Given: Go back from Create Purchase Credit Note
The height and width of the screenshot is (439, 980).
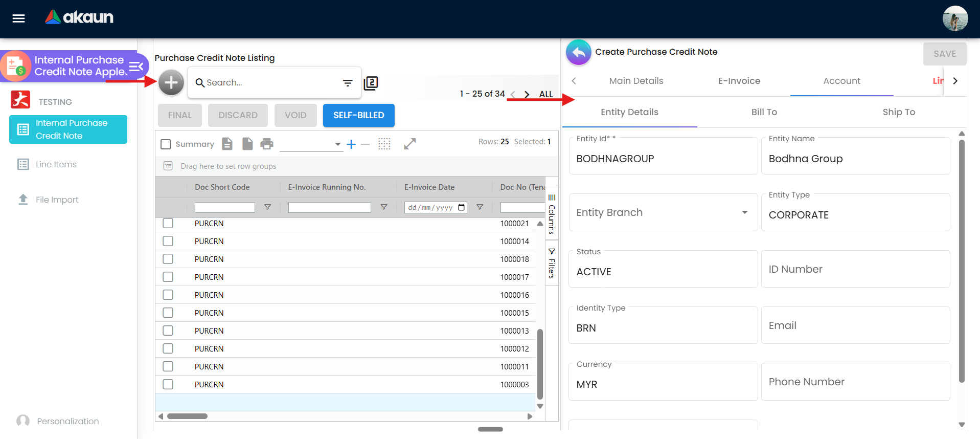Looking at the screenshot, I should pyautogui.click(x=579, y=52).
